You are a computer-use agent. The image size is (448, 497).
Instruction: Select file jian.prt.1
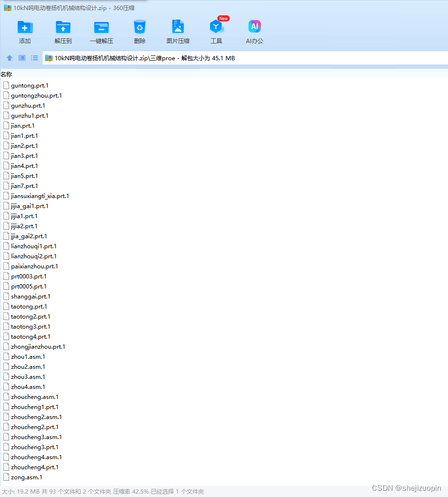[x=19, y=126]
